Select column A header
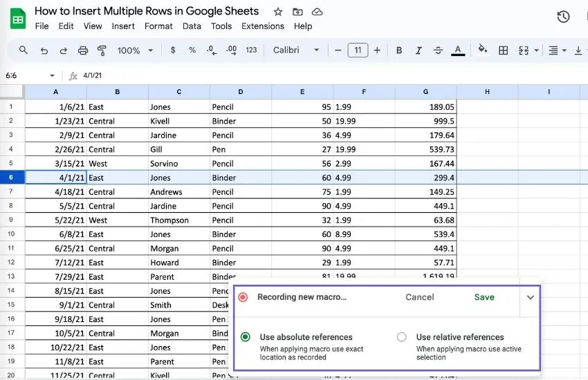The image size is (588, 380). (56, 92)
